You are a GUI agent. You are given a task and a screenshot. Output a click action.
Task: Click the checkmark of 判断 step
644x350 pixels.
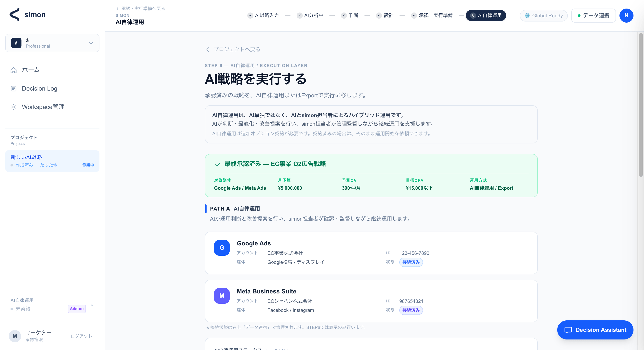(344, 16)
